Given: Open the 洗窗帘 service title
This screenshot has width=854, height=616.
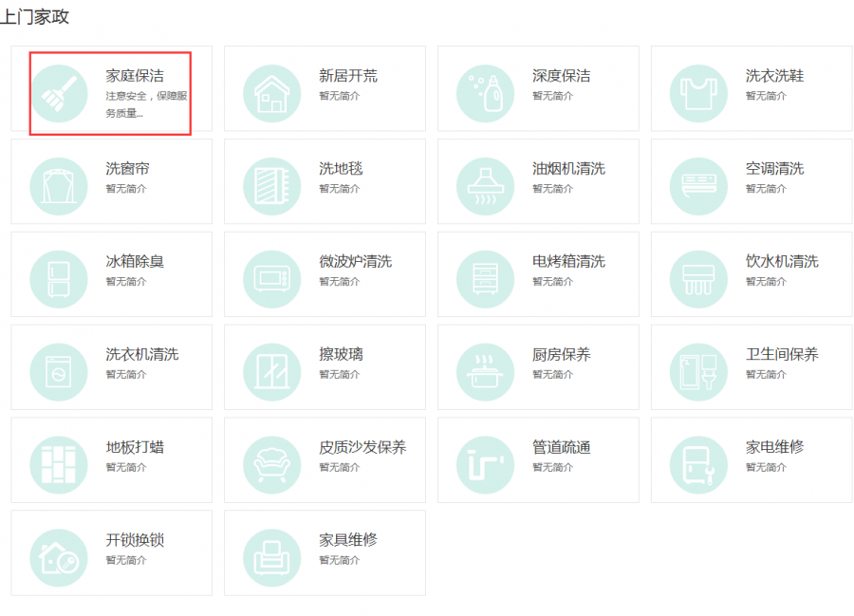Looking at the screenshot, I should 127,169.
